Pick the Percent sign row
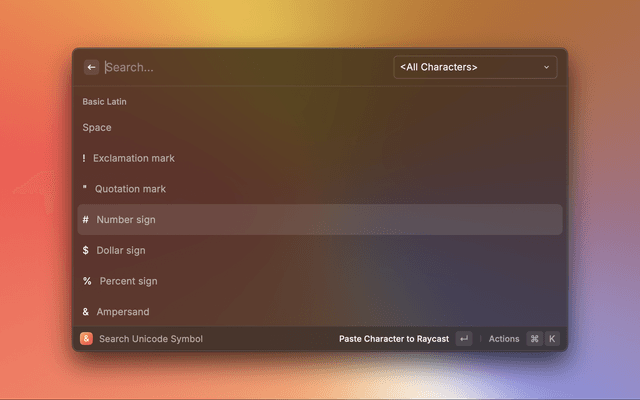Screen dimensions: 640x400 [x=128, y=281]
